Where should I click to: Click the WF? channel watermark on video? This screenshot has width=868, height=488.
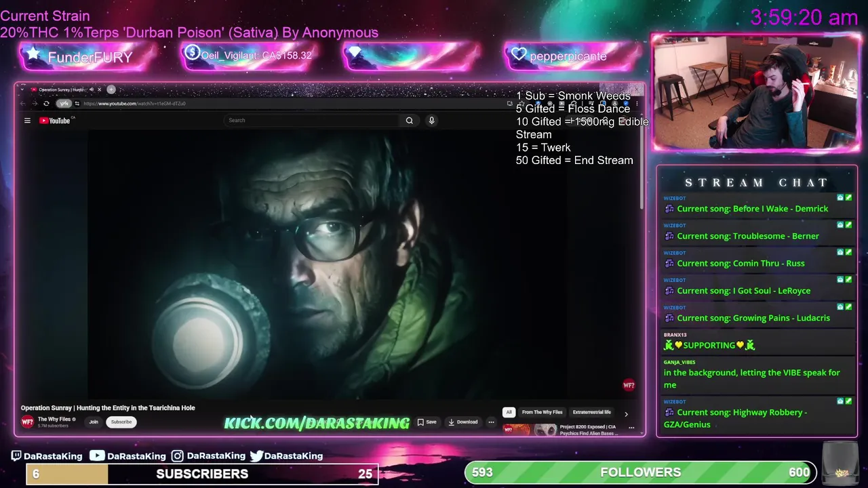(629, 385)
